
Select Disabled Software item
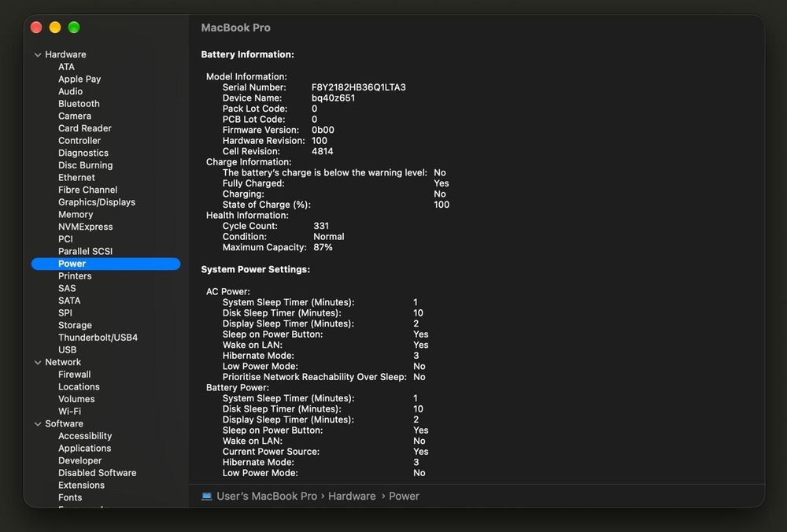tap(98, 473)
